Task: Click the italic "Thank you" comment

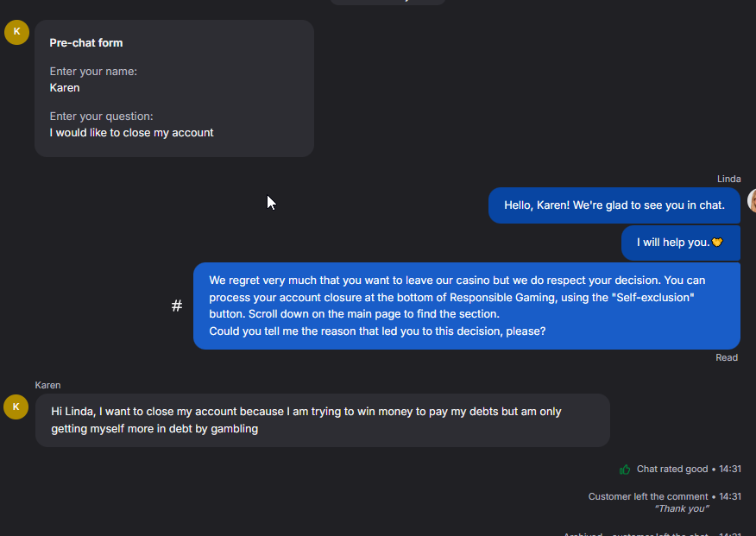Action: pos(682,508)
